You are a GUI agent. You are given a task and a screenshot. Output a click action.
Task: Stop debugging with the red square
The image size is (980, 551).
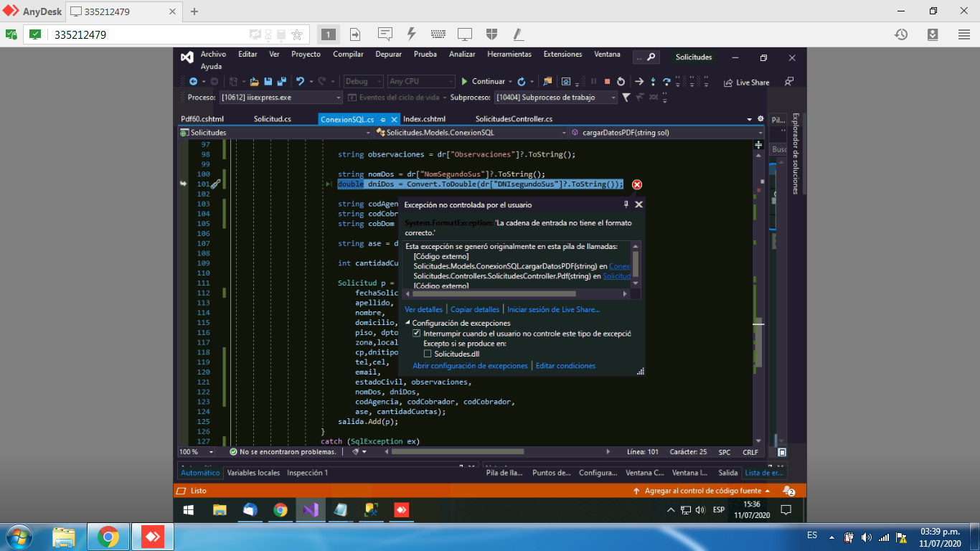tap(607, 82)
